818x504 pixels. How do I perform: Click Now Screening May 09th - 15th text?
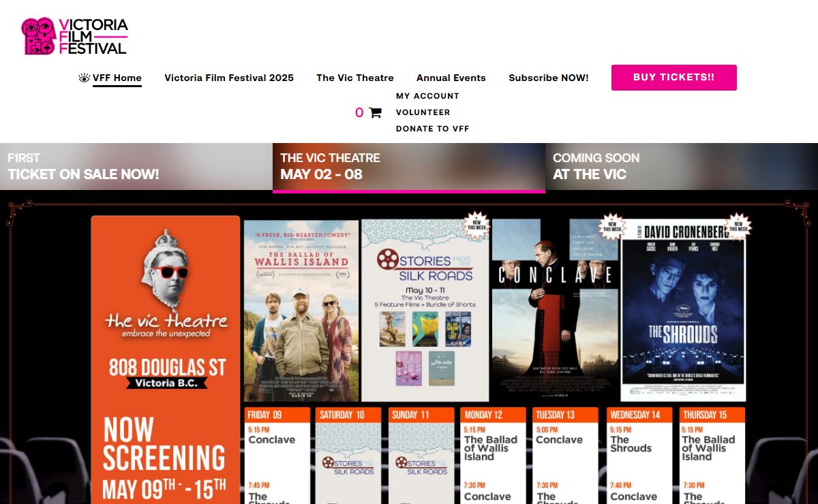click(164, 459)
